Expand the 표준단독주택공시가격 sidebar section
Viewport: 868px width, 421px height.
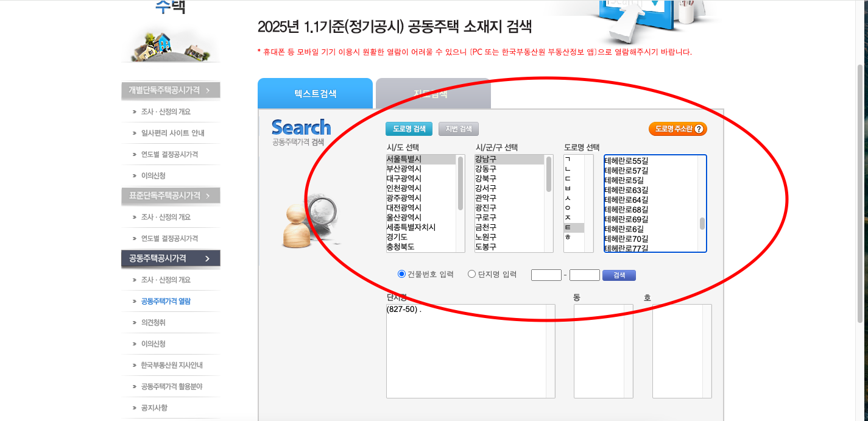[171, 196]
